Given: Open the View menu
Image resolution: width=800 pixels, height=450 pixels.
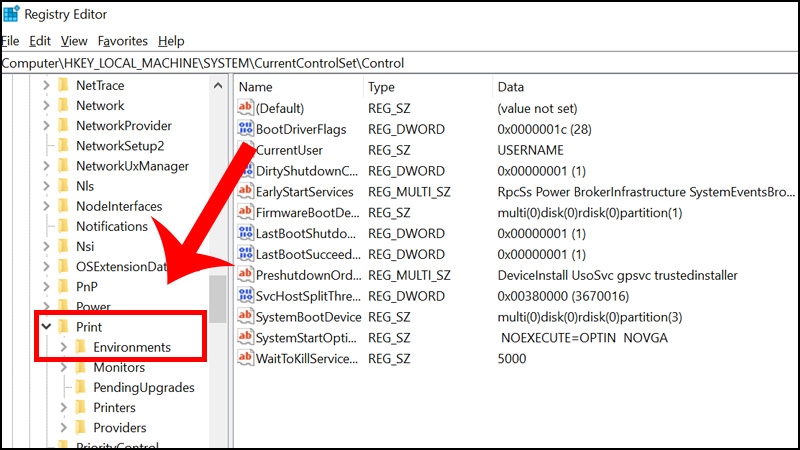Looking at the screenshot, I should [74, 41].
